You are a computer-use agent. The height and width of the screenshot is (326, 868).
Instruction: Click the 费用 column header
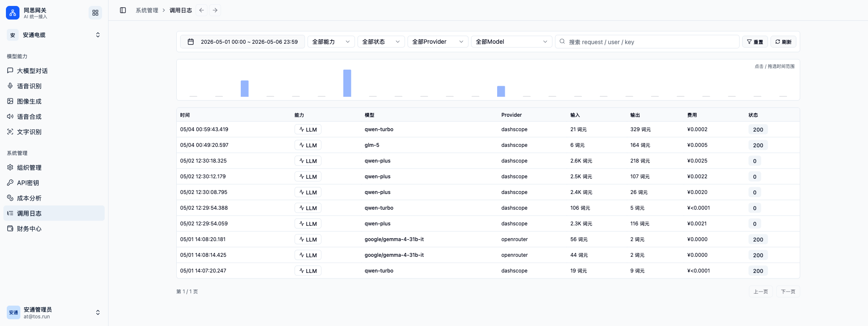[x=692, y=115]
